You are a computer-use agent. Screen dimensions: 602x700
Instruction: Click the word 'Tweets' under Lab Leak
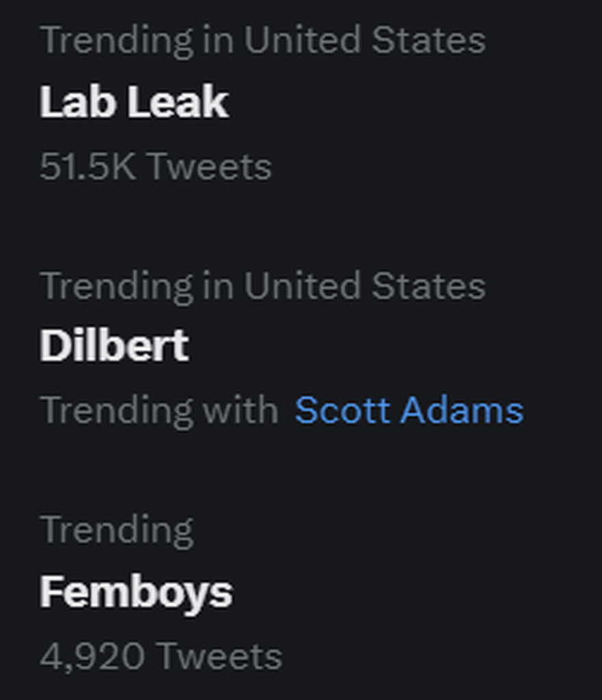tap(209, 167)
